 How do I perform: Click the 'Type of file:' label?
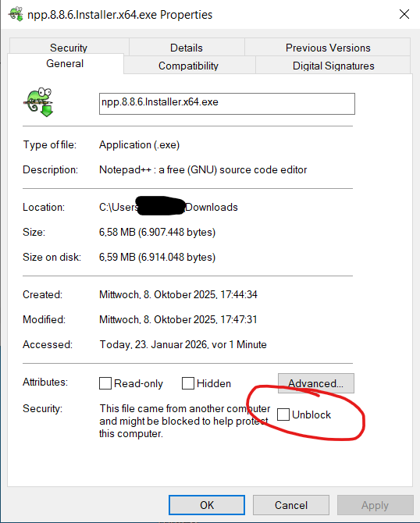tap(50, 144)
